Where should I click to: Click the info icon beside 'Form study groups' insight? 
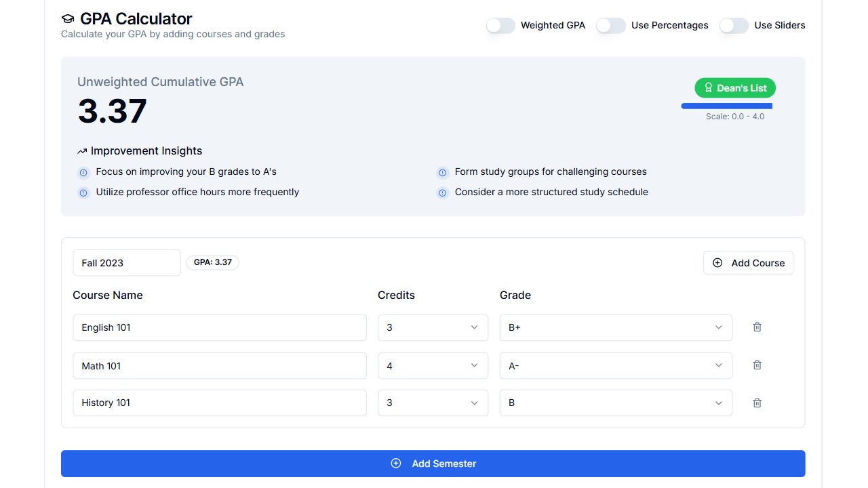click(443, 172)
